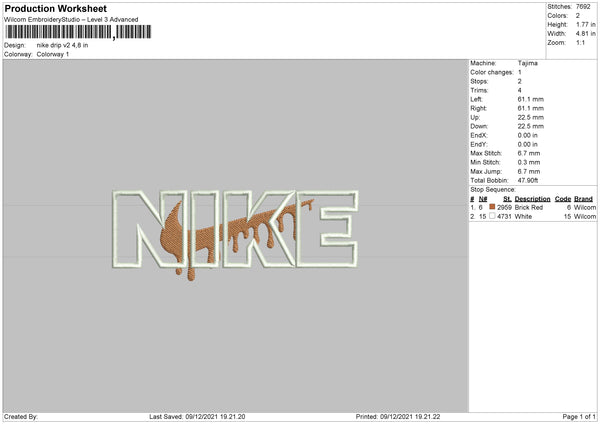The height and width of the screenshot is (424, 600).
Task: Click the 'Page 1 of 1' indicator
Action: point(579,417)
